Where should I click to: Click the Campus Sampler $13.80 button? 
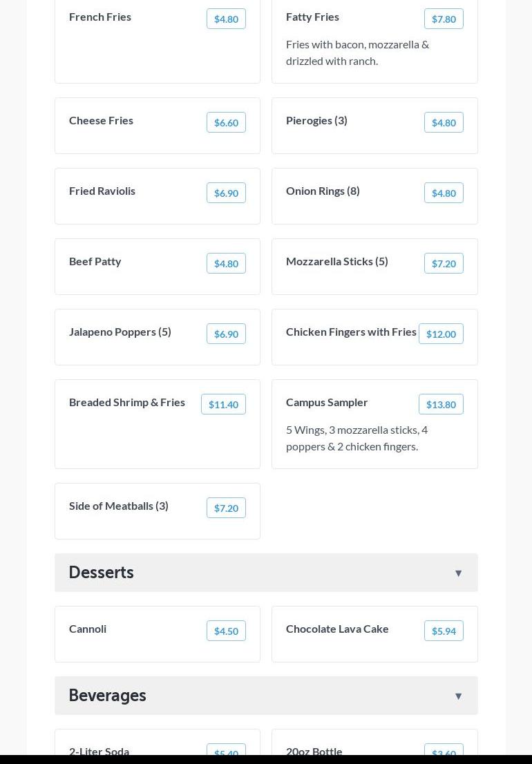[x=441, y=404]
